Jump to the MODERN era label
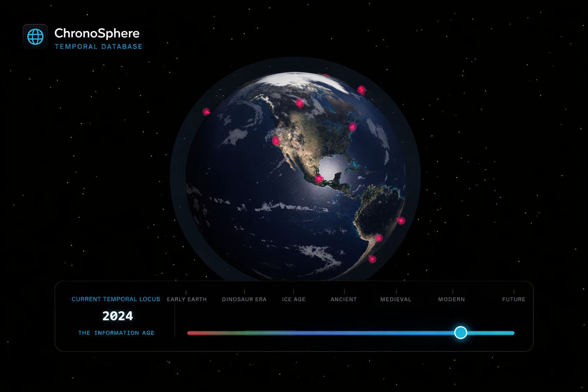 click(452, 299)
